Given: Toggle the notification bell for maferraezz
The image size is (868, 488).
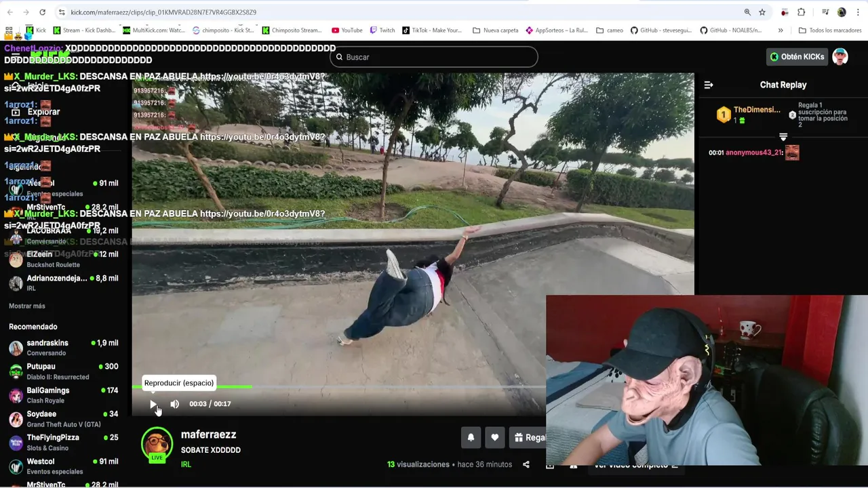Looking at the screenshot, I should tap(471, 438).
